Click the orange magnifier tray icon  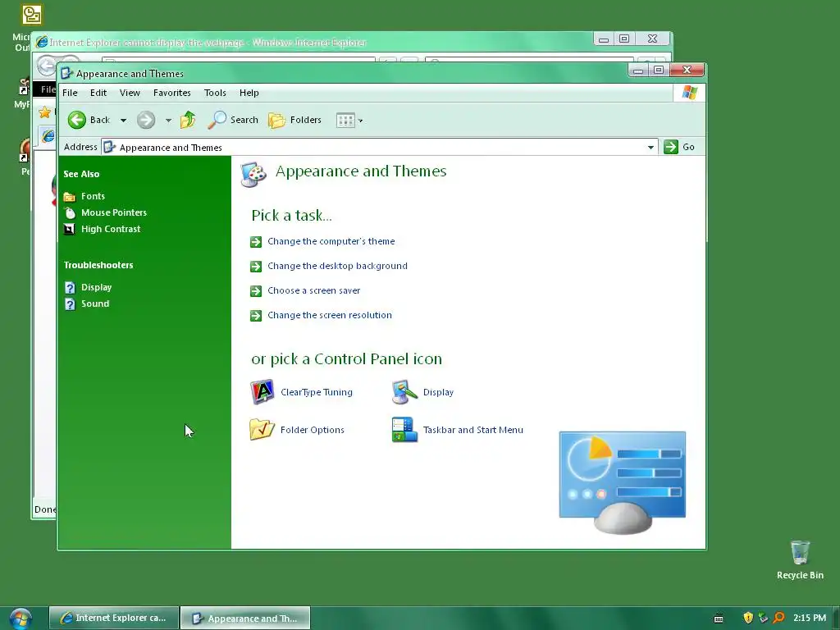point(779,618)
